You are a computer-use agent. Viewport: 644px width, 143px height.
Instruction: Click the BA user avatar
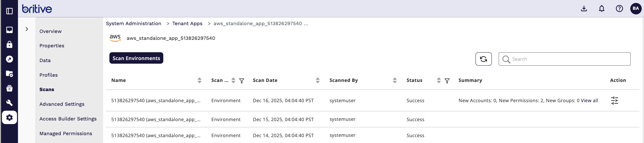coord(636,8)
